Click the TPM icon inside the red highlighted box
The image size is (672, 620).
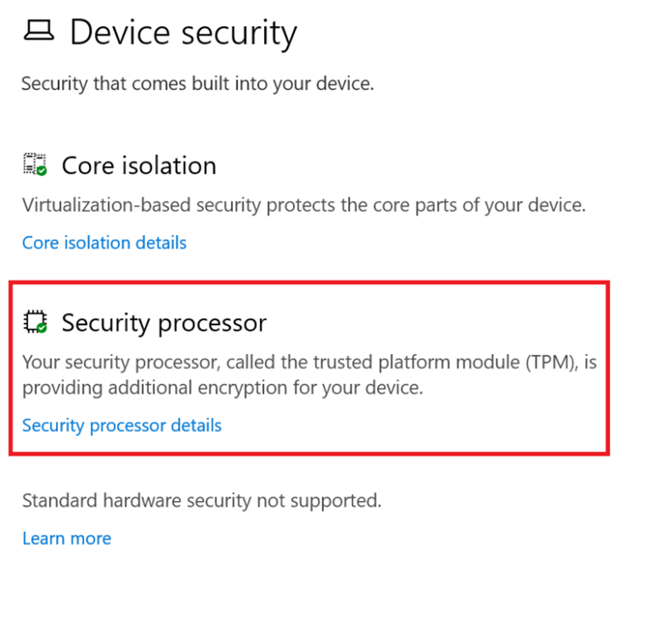click(x=34, y=320)
